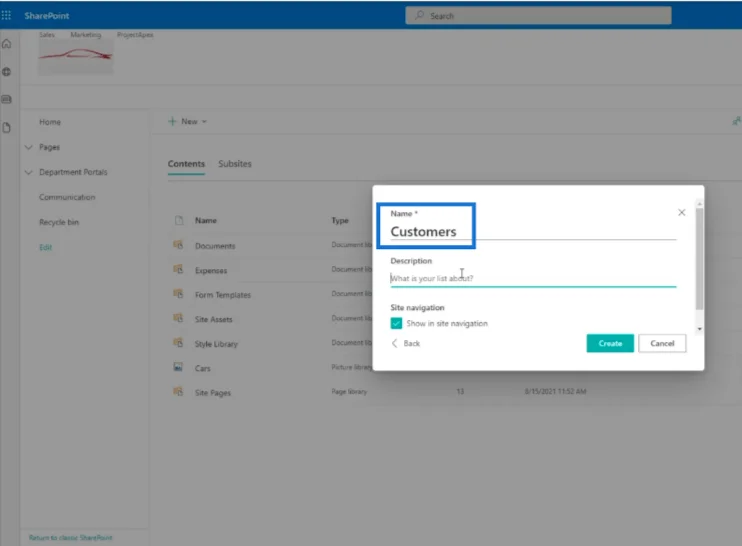The height and width of the screenshot is (546, 742).
Task: Open Communication in site navigation
Action: [67, 197]
